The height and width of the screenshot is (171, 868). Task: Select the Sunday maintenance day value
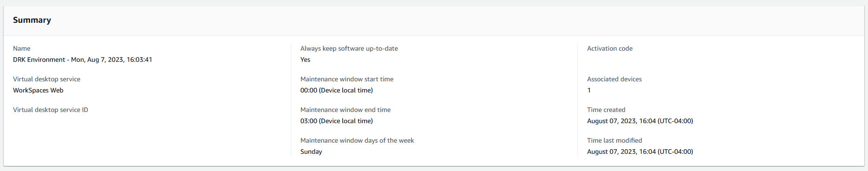point(311,151)
